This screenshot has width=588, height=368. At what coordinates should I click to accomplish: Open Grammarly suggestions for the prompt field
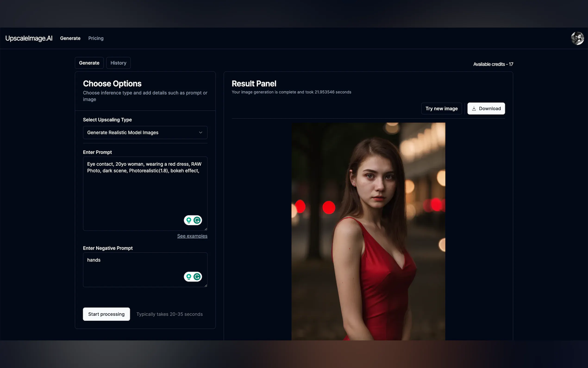click(197, 220)
